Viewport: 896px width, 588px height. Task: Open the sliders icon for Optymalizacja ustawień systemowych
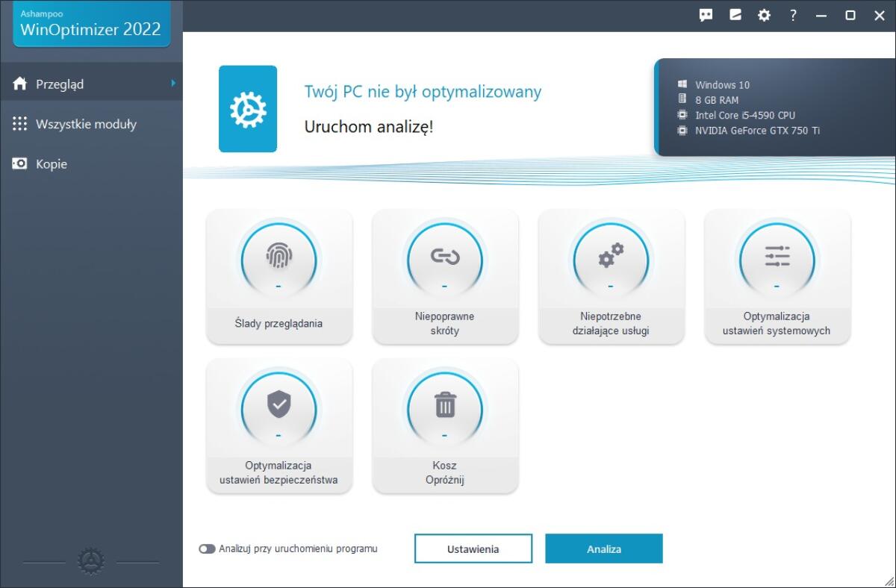(x=777, y=257)
